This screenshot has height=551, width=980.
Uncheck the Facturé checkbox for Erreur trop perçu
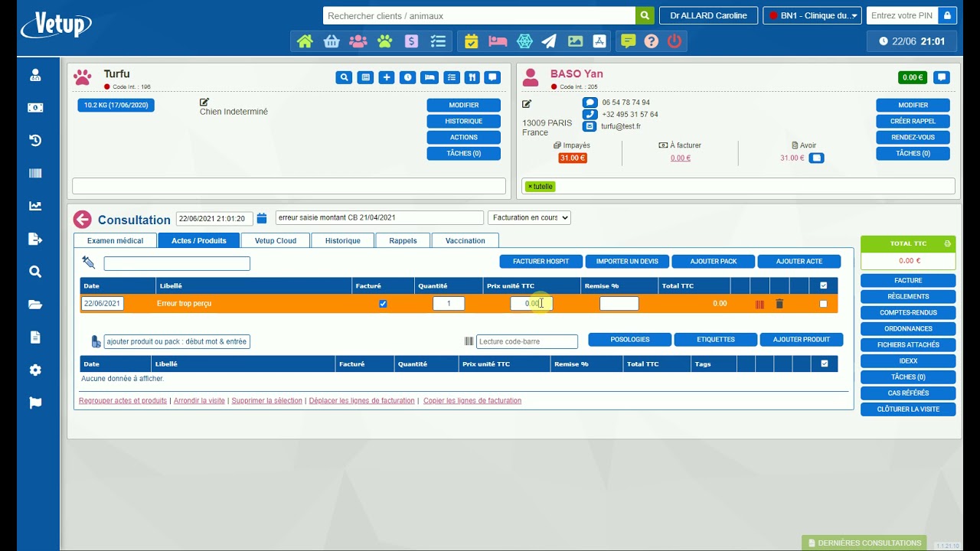pos(383,304)
